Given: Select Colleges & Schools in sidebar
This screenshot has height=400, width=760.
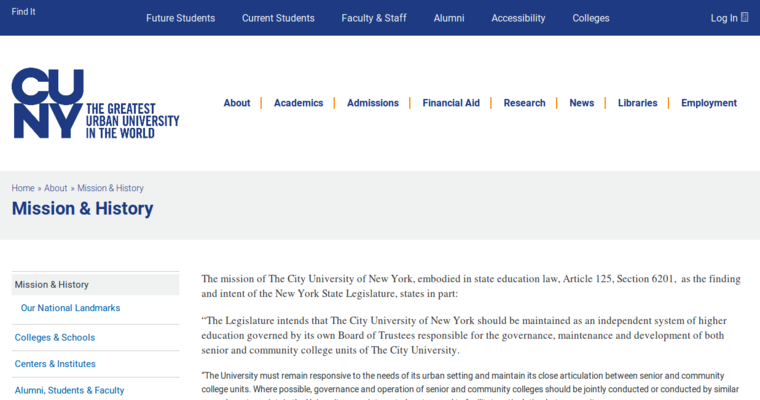Looking at the screenshot, I should pos(55,338).
